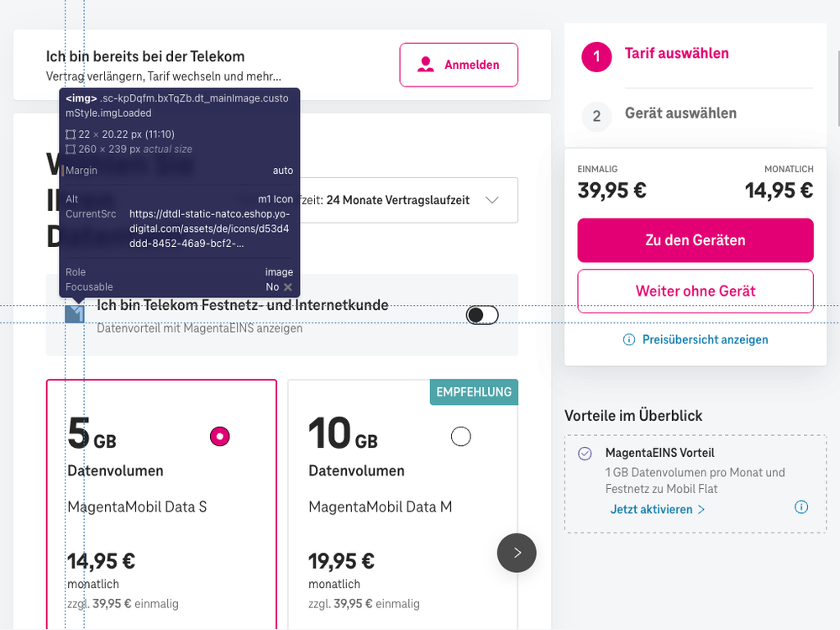Click the checkmark circle in MagentaEINS Vorteil box

coord(583,453)
